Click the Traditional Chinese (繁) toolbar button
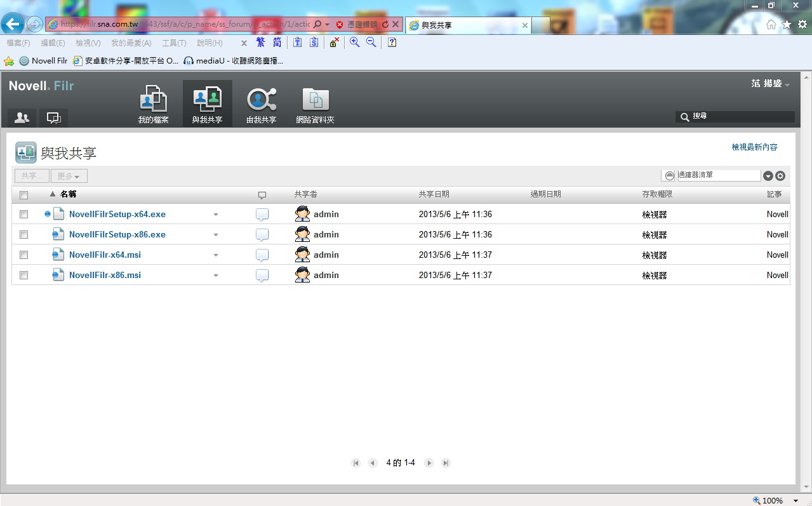Viewport: 812px width, 506px height. 260,43
